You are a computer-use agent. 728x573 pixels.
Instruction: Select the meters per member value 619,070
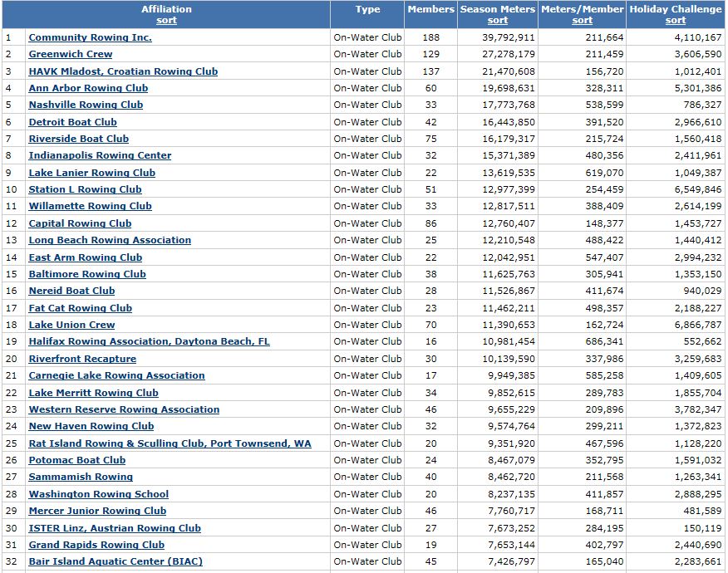604,173
